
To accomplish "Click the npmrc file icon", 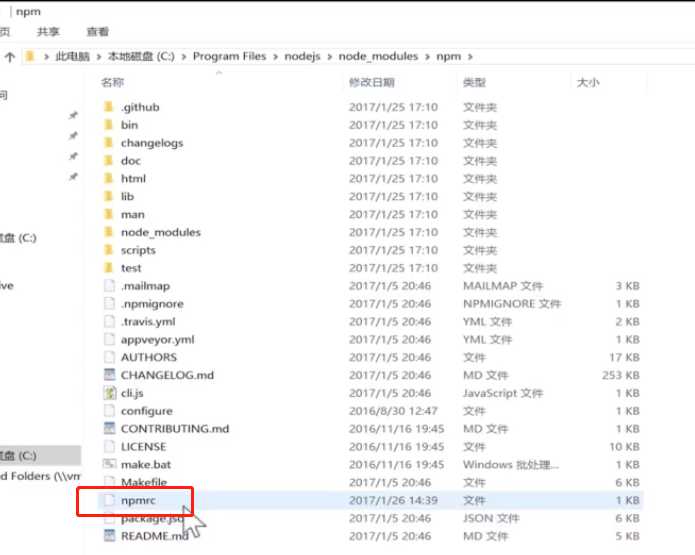I will point(109,500).
